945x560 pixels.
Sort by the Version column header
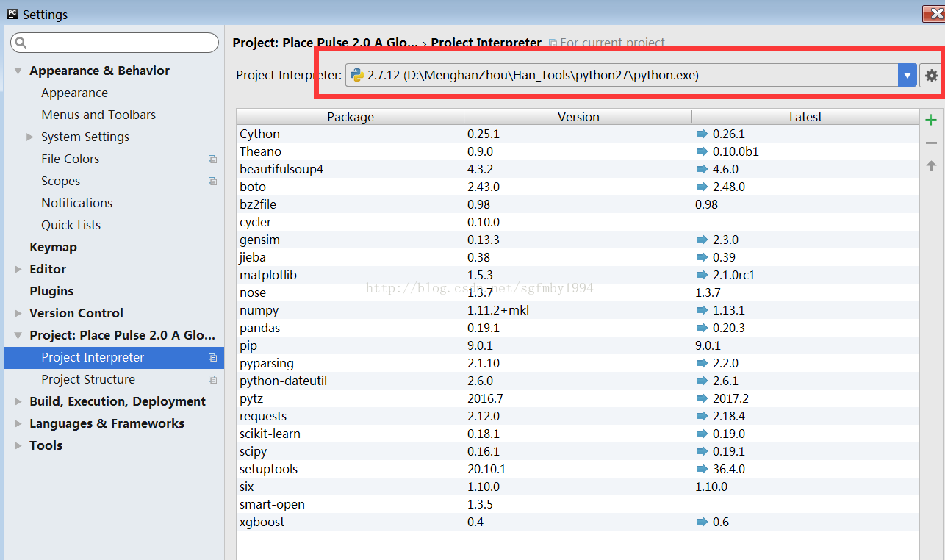[578, 117]
